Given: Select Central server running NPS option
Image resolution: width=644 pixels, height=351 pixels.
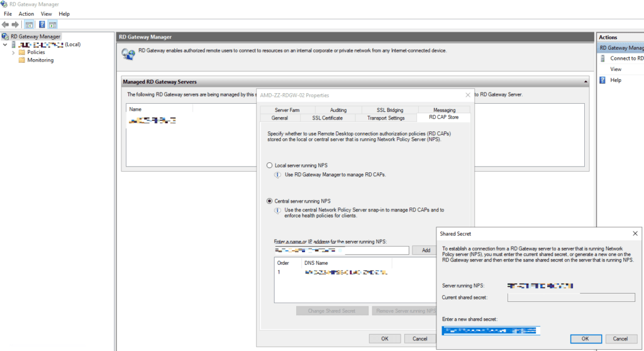Looking at the screenshot, I should [x=270, y=201].
